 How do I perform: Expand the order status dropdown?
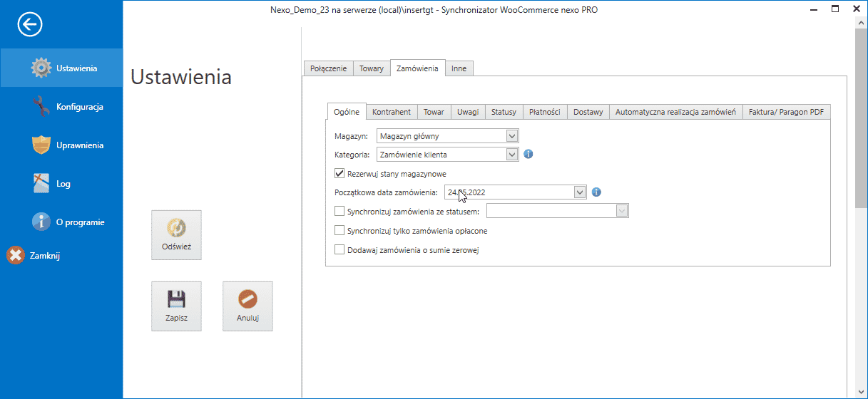click(622, 211)
